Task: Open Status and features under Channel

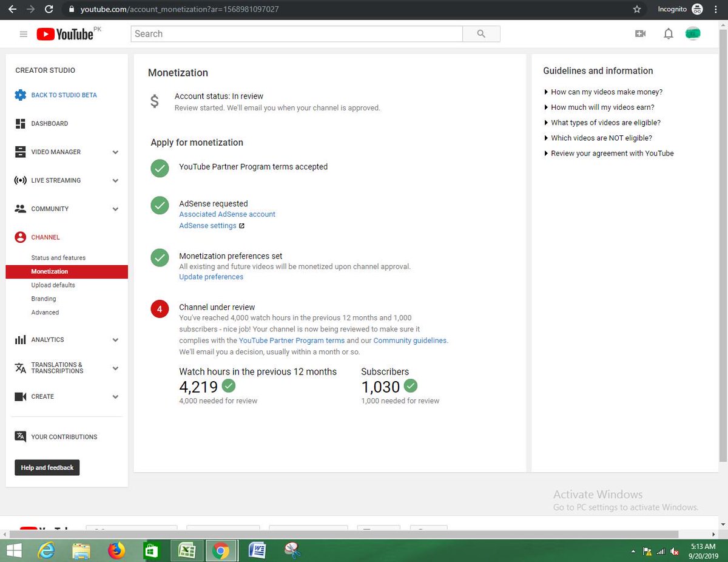Action: [58, 258]
